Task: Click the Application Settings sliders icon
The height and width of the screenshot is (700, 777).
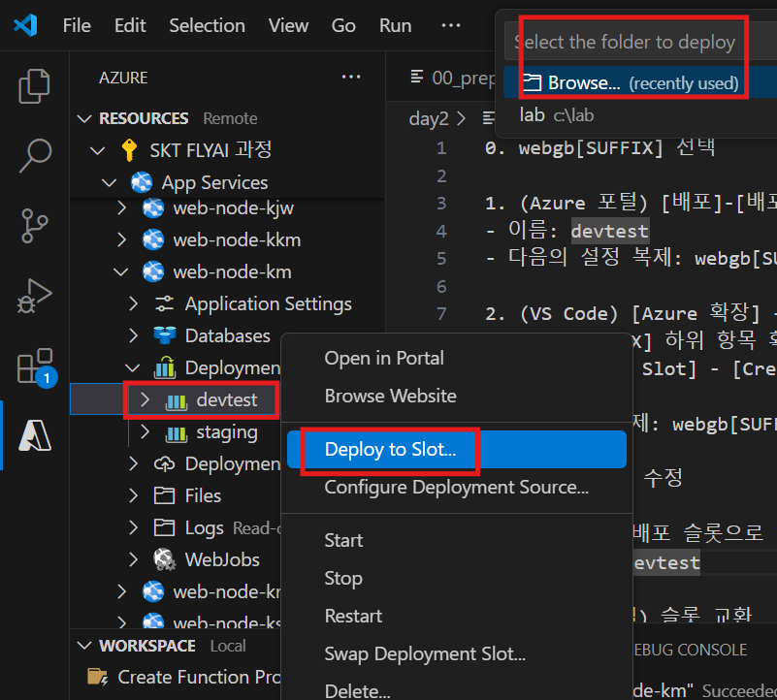Action: pyautogui.click(x=165, y=303)
